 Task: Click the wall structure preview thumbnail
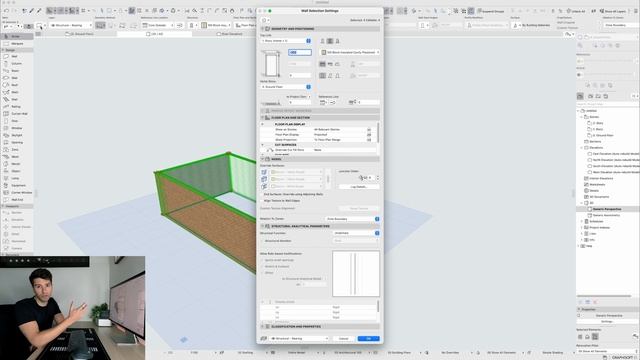(x=356, y=274)
